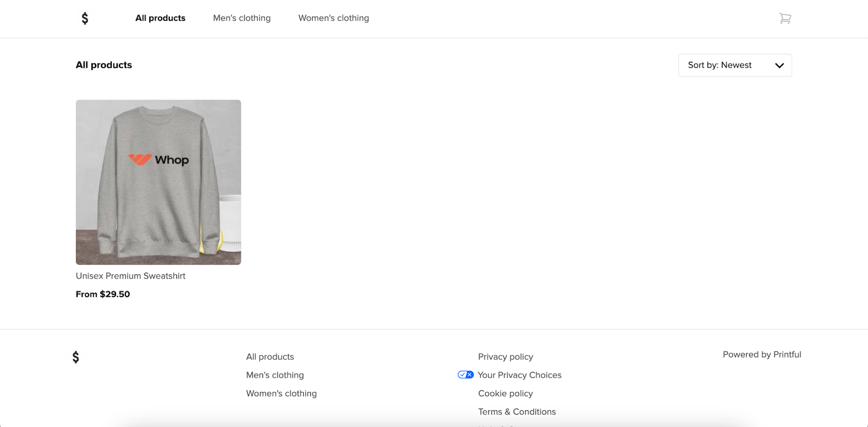Image resolution: width=868 pixels, height=427 pixels.
Task: Click the privacy choices toggle icon
Action: (x=465, y=375)
